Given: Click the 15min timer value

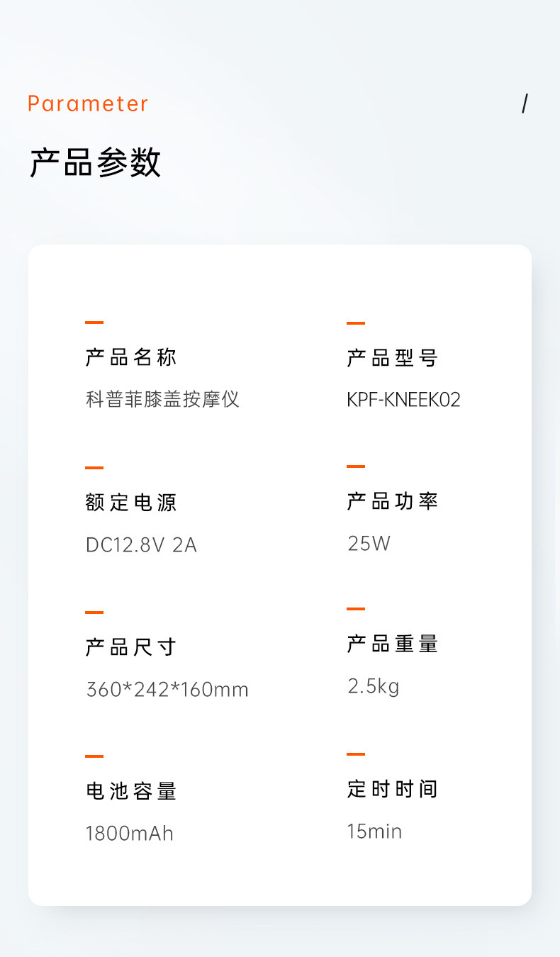Looking at the screenshot, I should 374,831.
